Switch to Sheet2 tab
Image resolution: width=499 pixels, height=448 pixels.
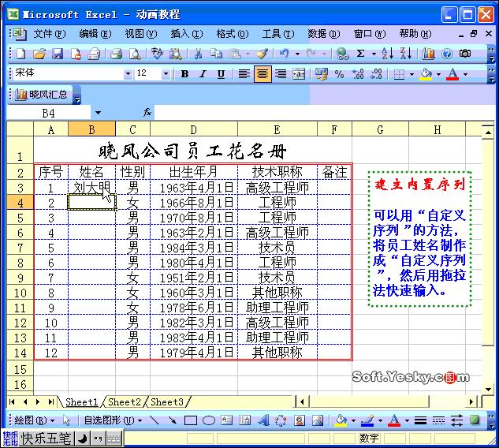pos(124,402)
